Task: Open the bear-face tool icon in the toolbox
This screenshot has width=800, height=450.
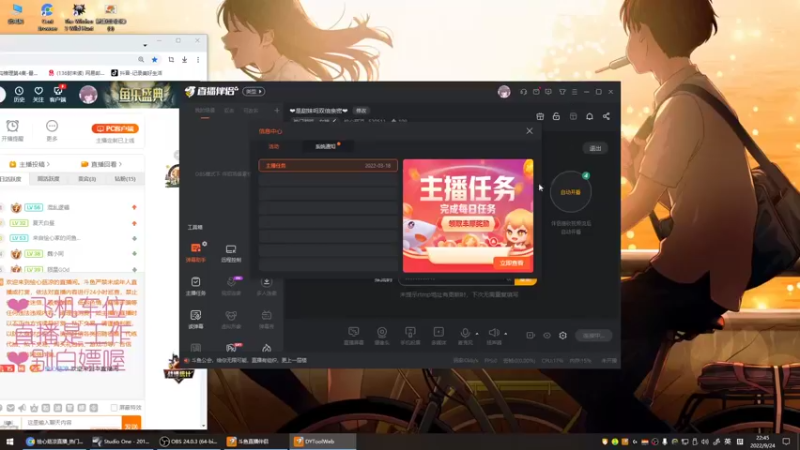Action: (231, 319)
